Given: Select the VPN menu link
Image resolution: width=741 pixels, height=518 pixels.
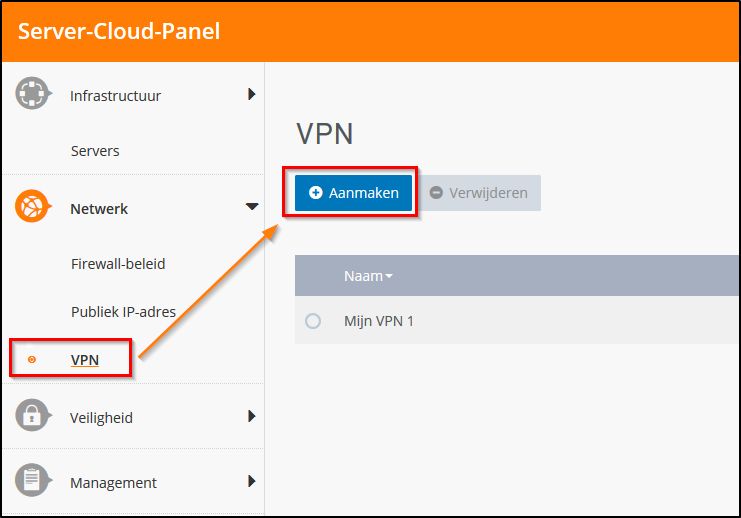Looking at the screenshot, I should pos(85,360).
